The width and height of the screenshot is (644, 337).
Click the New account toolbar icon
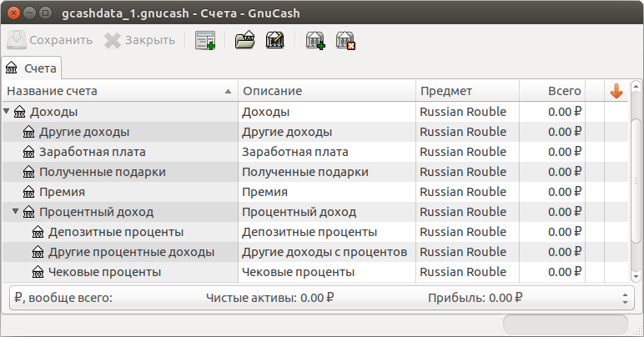coord(315,40)
